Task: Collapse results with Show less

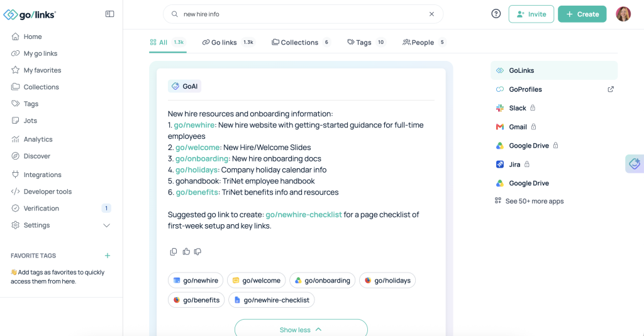Action: [301, 330]
